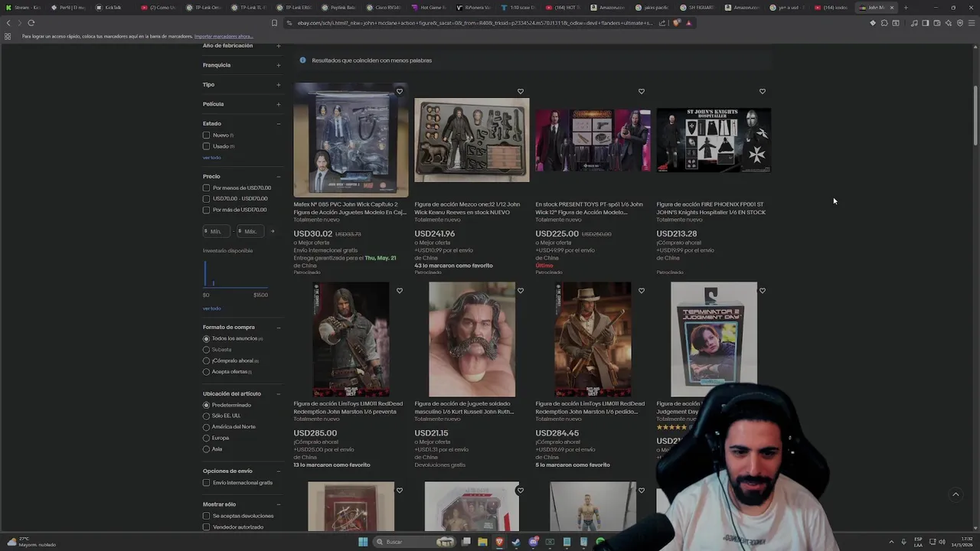The width and height of the screenshot is (980, 551).
Task: Select ¡Cómpralo ahora! buying format
Action: click(x=206, y=360)
